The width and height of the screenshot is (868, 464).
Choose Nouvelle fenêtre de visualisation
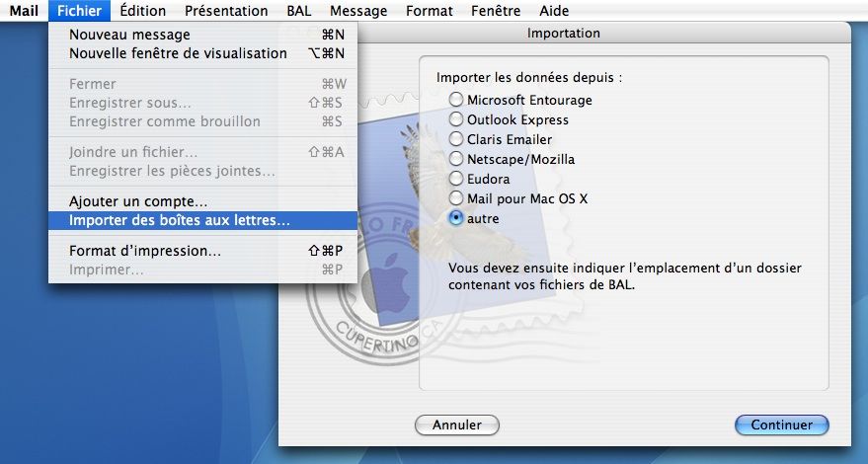(202, 53)
